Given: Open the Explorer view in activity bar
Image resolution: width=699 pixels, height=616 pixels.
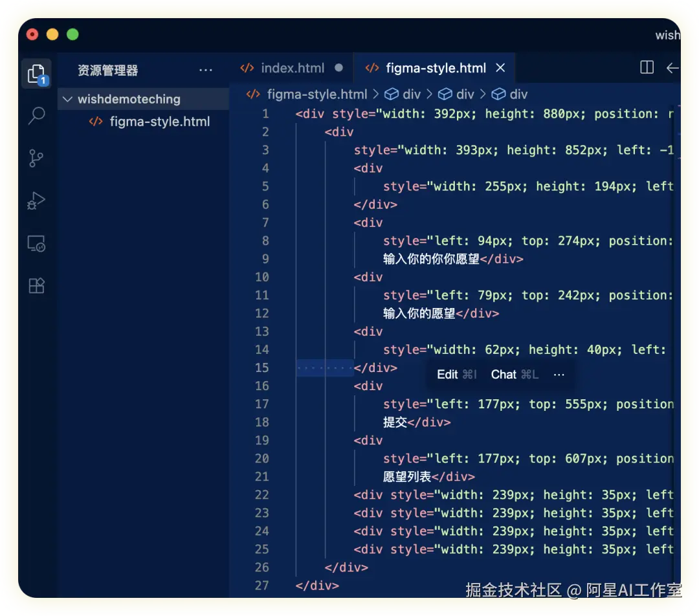Looking at the screenshot, I should pyautogui.click(x=36, y=74).
